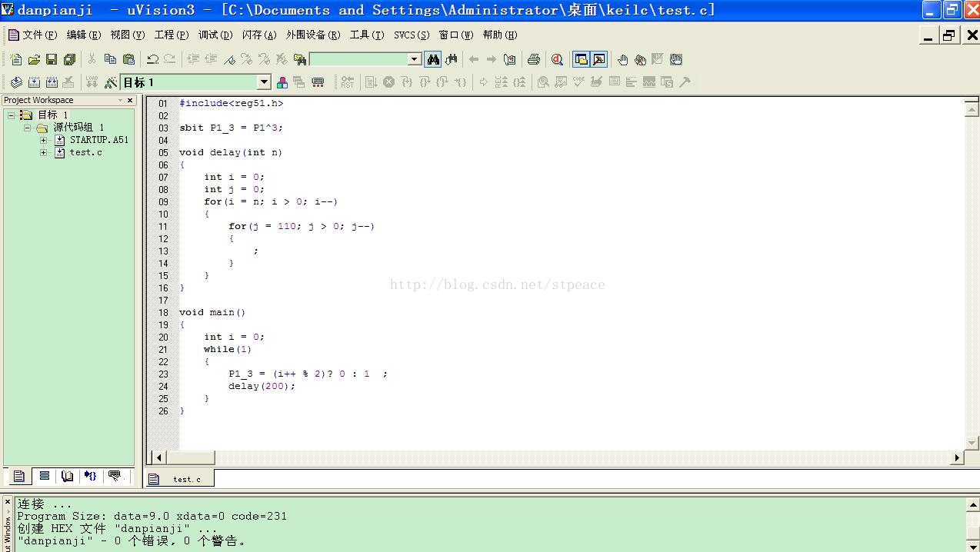Open the 帮助(H) menu

500,35
